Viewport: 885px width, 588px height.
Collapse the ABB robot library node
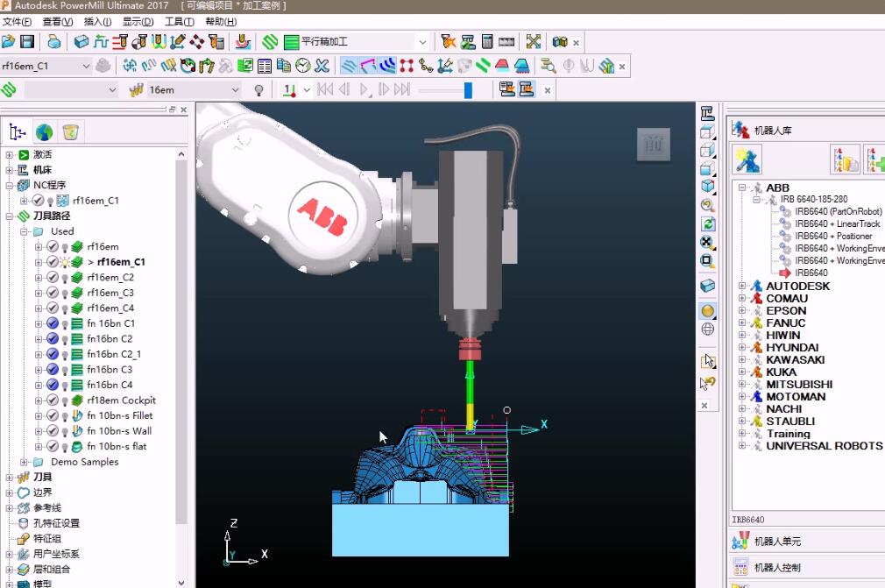click(741, 188)
